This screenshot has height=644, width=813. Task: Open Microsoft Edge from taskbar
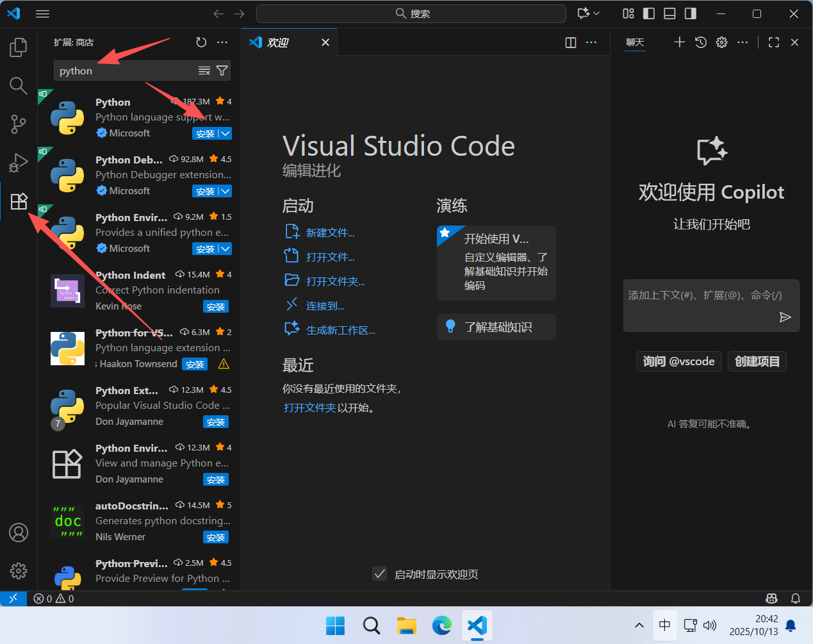point(442,625)
